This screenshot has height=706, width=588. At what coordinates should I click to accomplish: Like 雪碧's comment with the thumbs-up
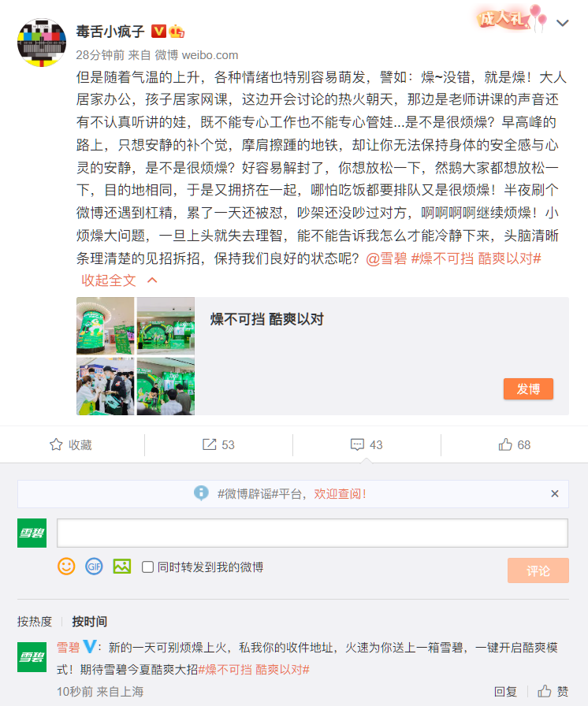(x=545, y=691)
